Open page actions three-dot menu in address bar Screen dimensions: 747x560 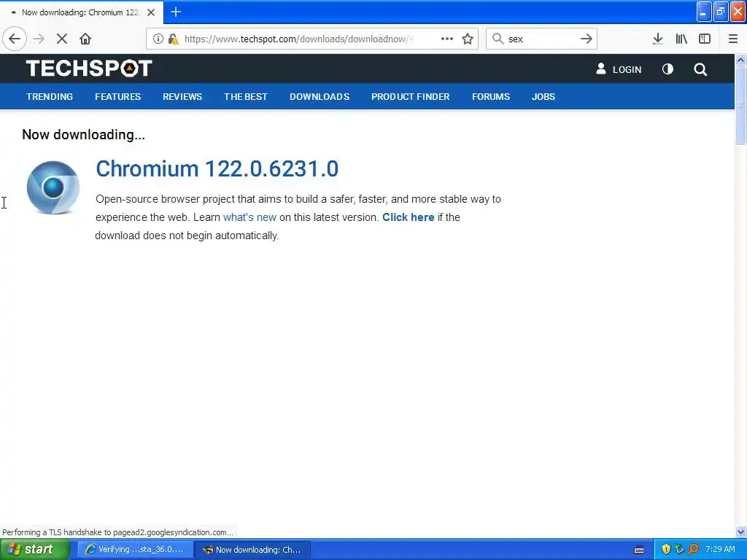(447, 39)
